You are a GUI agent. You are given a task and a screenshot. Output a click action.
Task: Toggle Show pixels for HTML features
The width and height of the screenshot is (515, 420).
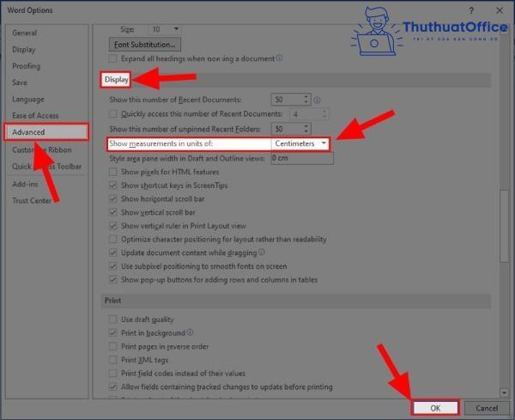coord(113,172)
